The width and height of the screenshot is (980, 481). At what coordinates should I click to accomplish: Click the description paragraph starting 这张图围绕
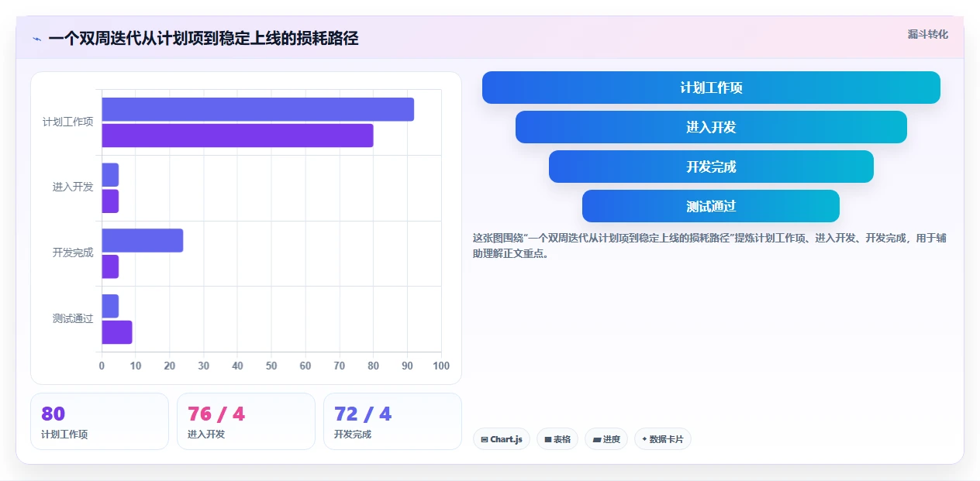tap(709, 246)
